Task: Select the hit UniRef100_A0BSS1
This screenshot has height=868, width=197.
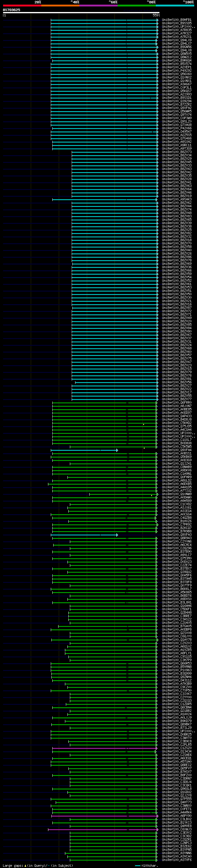Action: click(176, 454)
